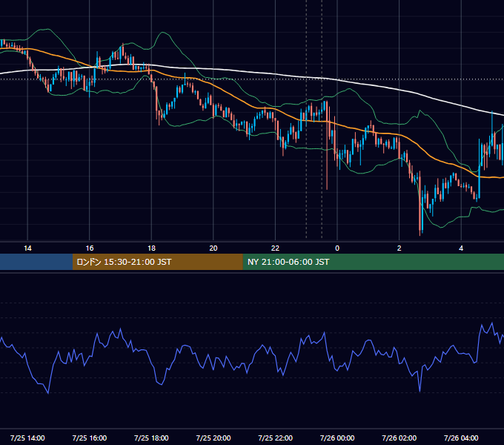Image resolution: width=504 pixels, height=445 pixels.
Task: Click the '0' hour axis label
Action: (337, 248)
